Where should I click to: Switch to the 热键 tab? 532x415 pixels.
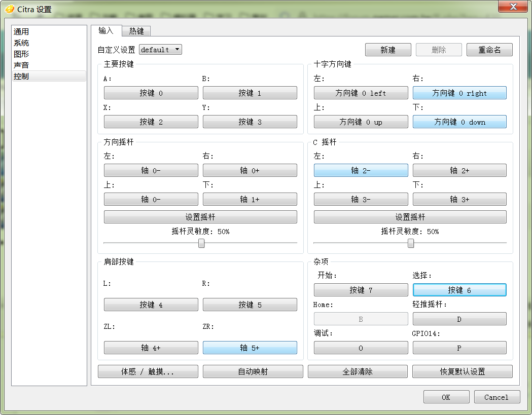[x=136, y=31]
